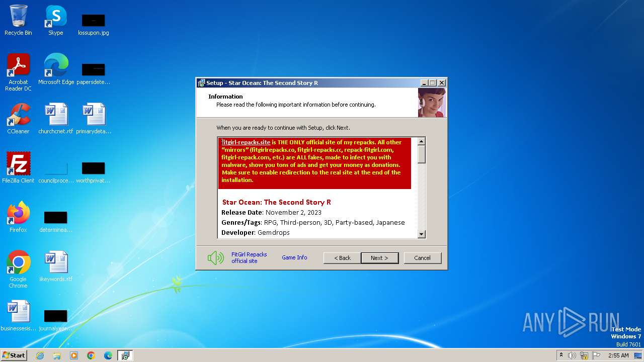Viewport: 644px width, 362px height.
Task: Open File Explorer from the taskbar
Action: [x=57, y=355]
